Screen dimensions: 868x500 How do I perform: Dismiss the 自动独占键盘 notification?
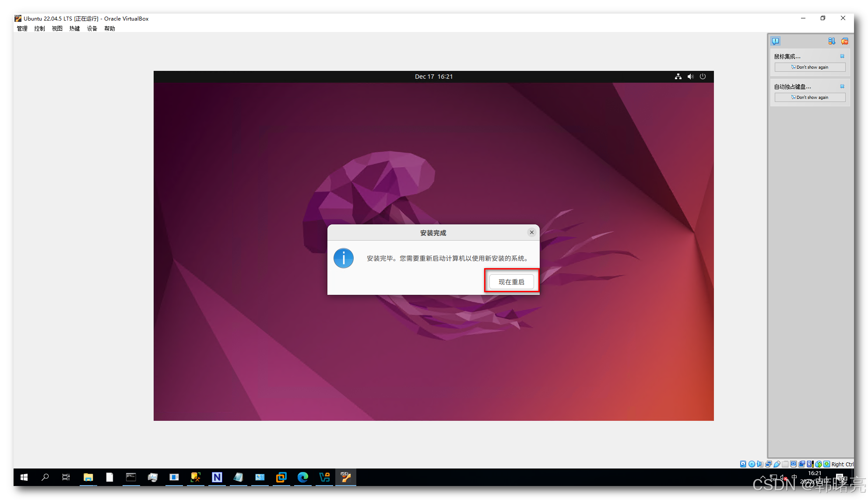842,86
